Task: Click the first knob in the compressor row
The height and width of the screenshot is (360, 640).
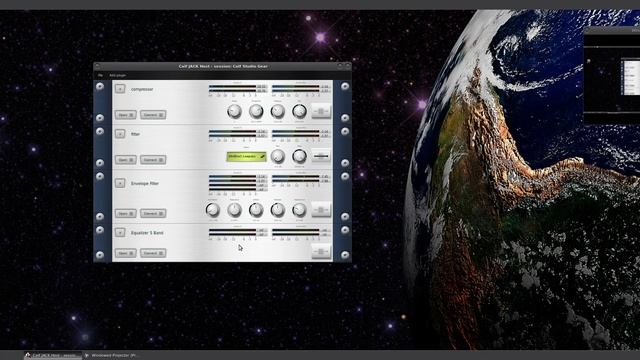Action: pos(234,111)
